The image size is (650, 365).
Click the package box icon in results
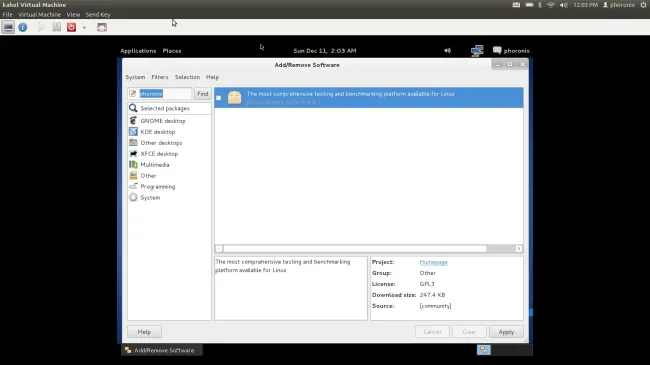(x=234, y=97)
